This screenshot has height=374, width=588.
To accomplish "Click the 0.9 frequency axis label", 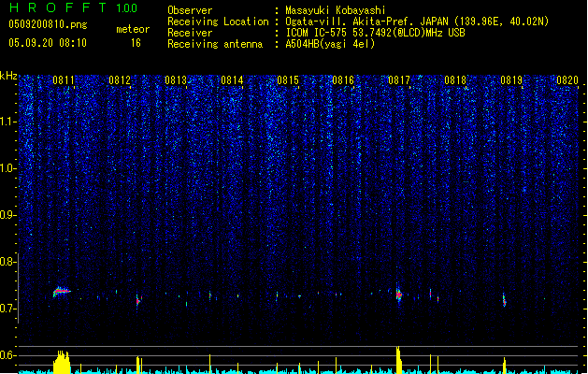I will pos(7,215).
